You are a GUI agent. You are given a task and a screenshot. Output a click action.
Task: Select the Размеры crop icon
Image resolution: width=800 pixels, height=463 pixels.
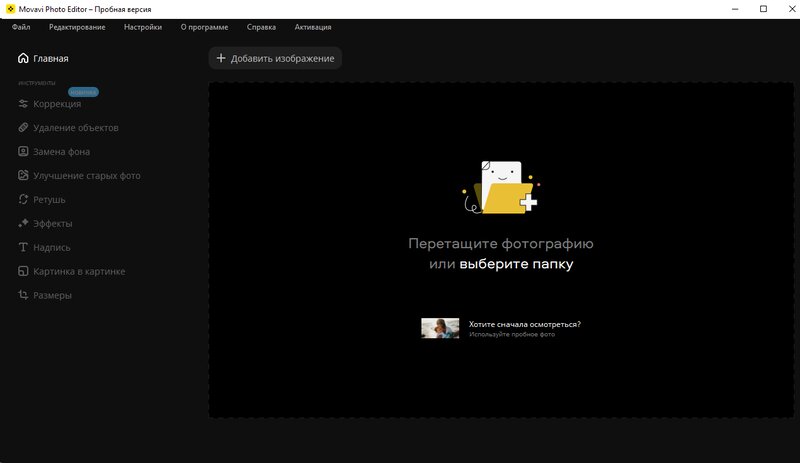23,295
